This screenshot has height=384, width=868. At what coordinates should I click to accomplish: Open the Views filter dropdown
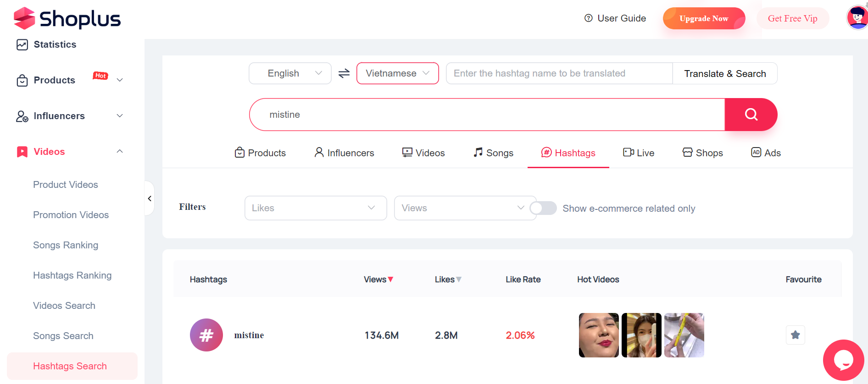coord(465,208)
